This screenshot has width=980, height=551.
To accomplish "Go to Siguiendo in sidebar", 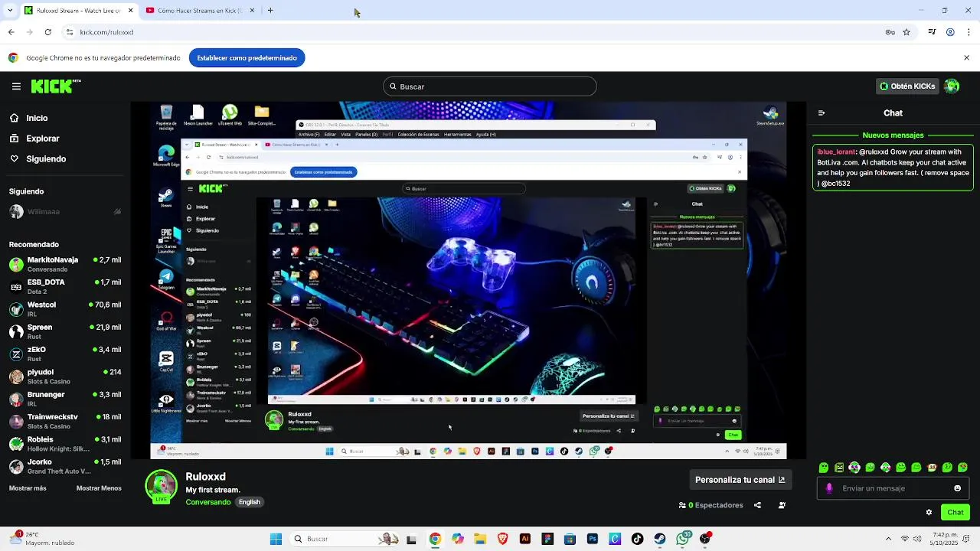I will click(x=38, y=159).
